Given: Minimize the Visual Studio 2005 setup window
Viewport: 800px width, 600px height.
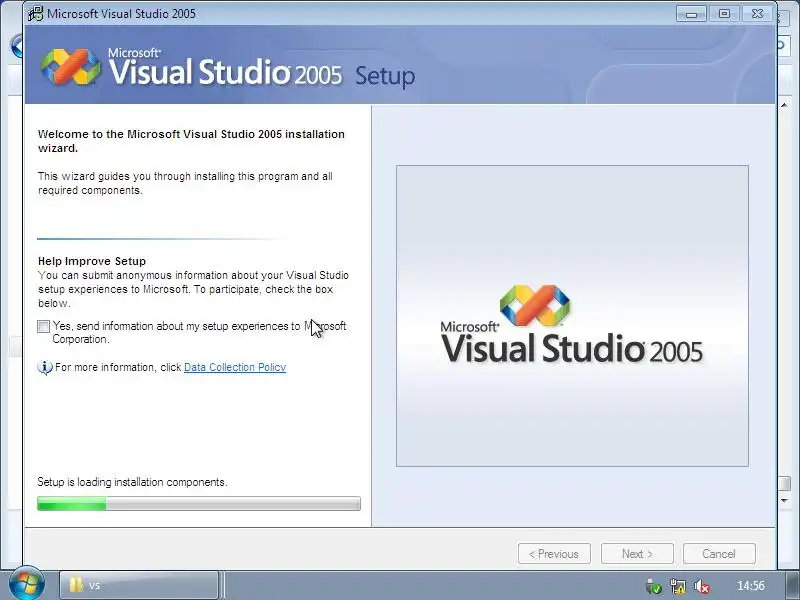Looking at the screenshot, I should [x=691, y=14].
